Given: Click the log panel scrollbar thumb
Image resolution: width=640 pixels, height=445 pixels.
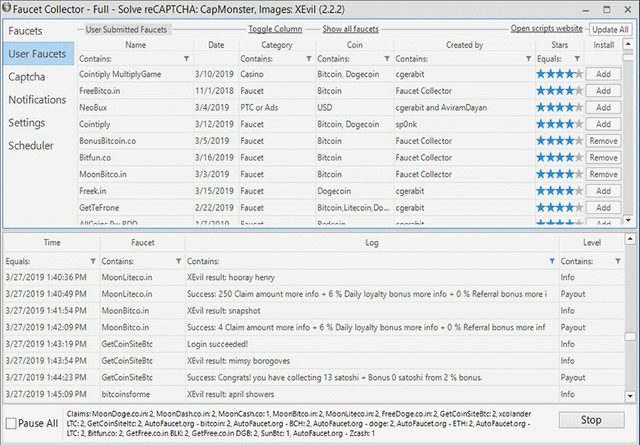Looking at the screenshot, I should [x=630, y=336].
